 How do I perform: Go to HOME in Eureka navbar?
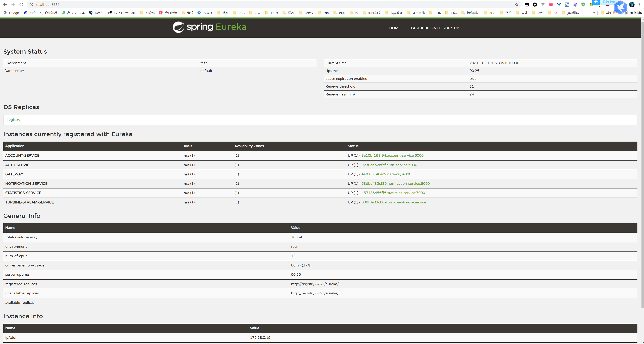coord(395,28)
